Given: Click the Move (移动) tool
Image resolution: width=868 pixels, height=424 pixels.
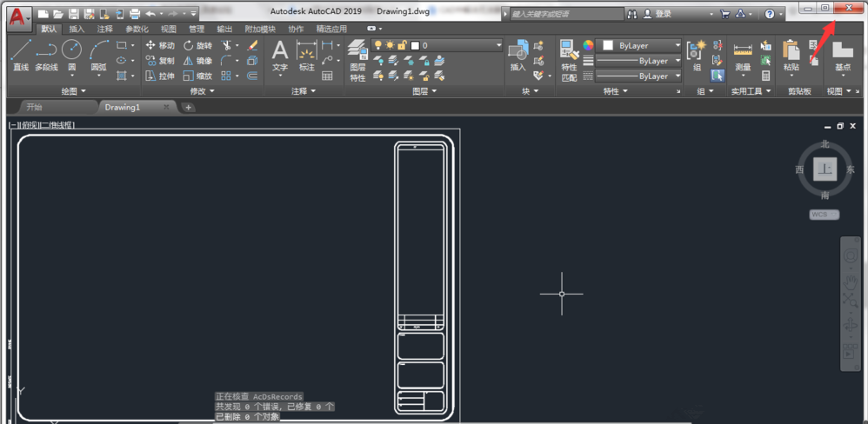Looking at the screenshot, I should [x=159, y=45].
